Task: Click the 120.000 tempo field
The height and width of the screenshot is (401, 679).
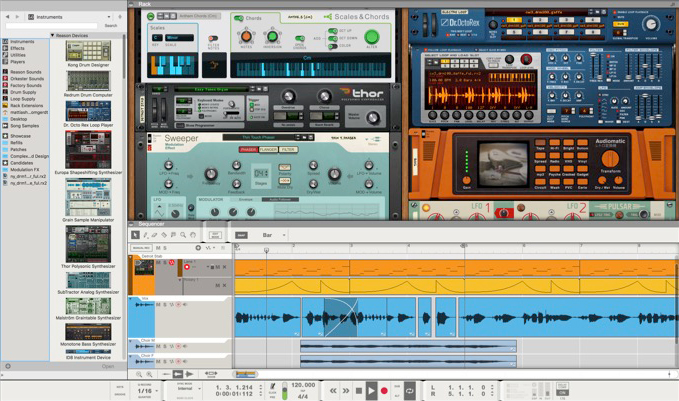Action: [x=303, y=385]
